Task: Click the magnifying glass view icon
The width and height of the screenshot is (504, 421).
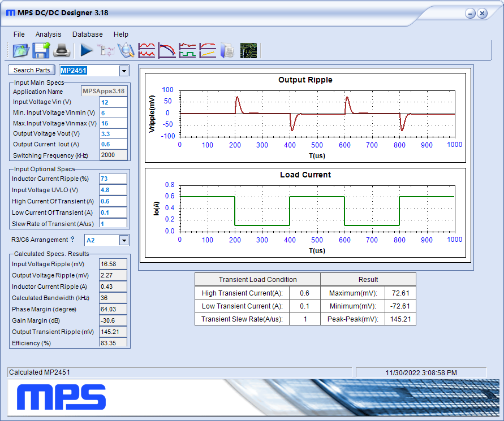Action: coord(126,50)
